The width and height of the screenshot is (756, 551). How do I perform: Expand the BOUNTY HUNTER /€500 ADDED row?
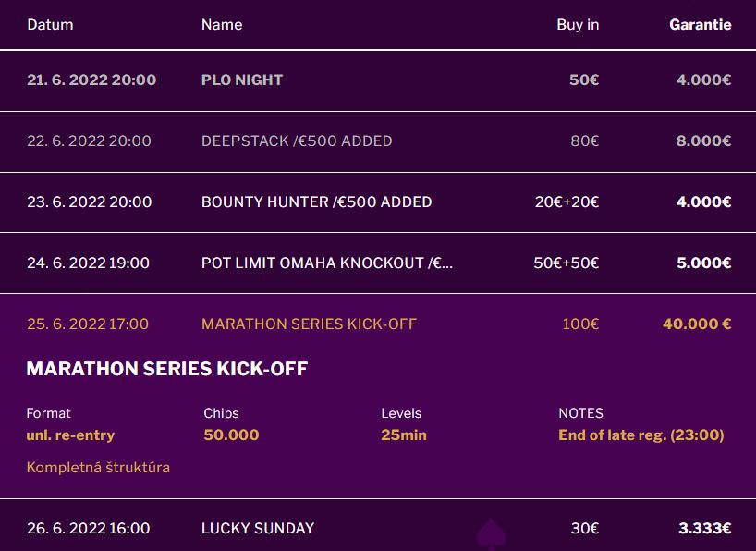316,202
